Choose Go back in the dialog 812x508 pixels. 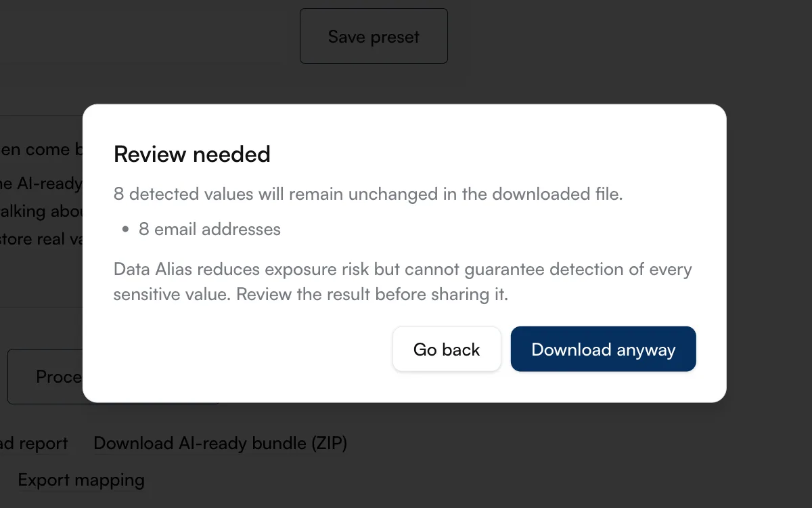[447, 349]
